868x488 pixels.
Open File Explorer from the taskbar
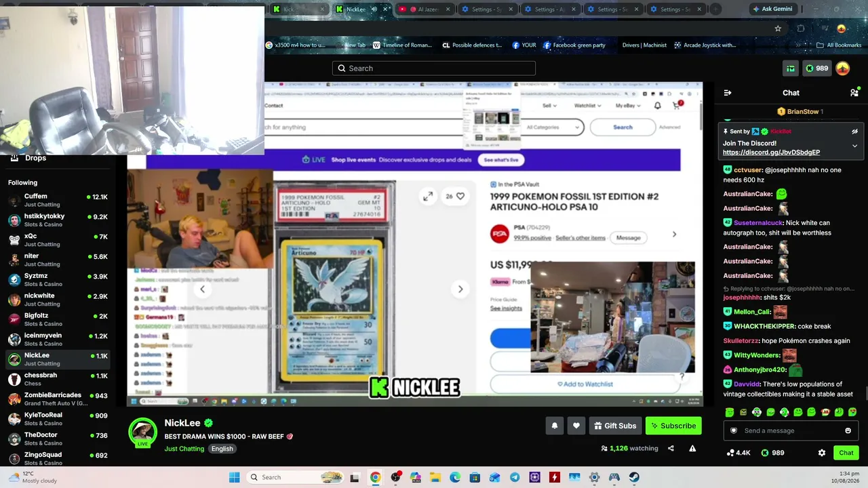point(435,477)
